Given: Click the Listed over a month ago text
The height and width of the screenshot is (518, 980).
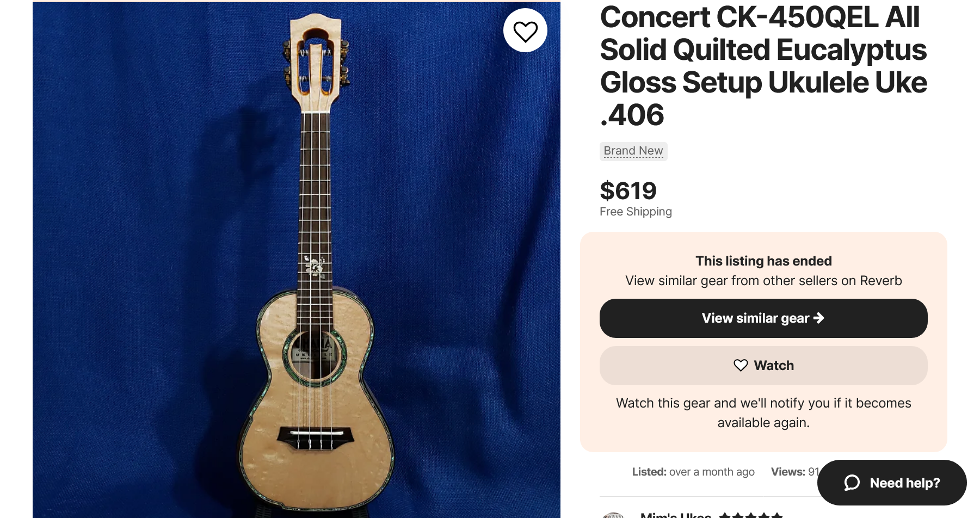Looking at the screenshot, I should [x=693, y=472].
